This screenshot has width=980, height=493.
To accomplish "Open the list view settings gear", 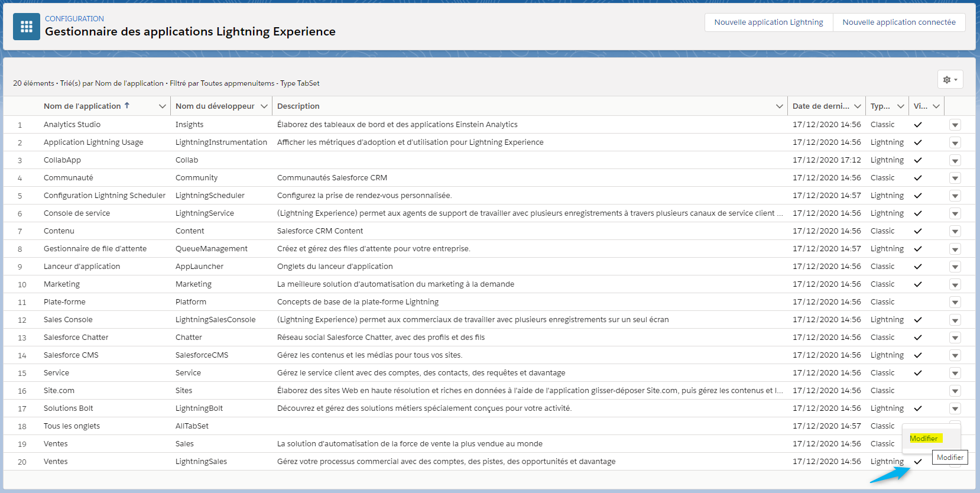I will 950,80.
